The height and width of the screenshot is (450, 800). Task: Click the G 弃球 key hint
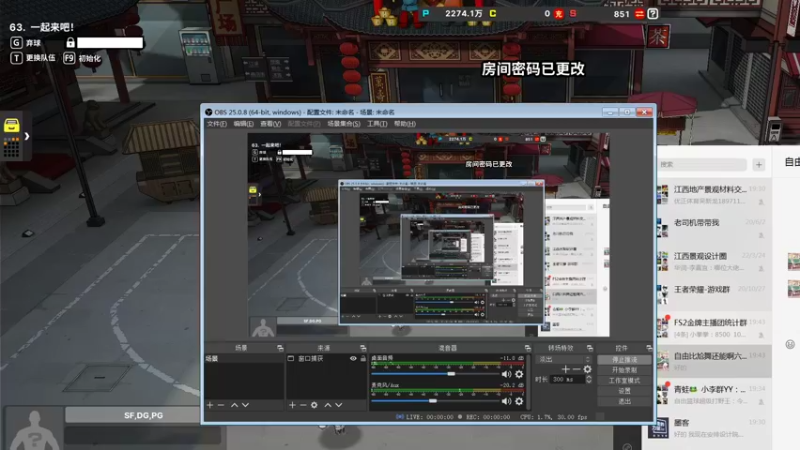(26, 43)
